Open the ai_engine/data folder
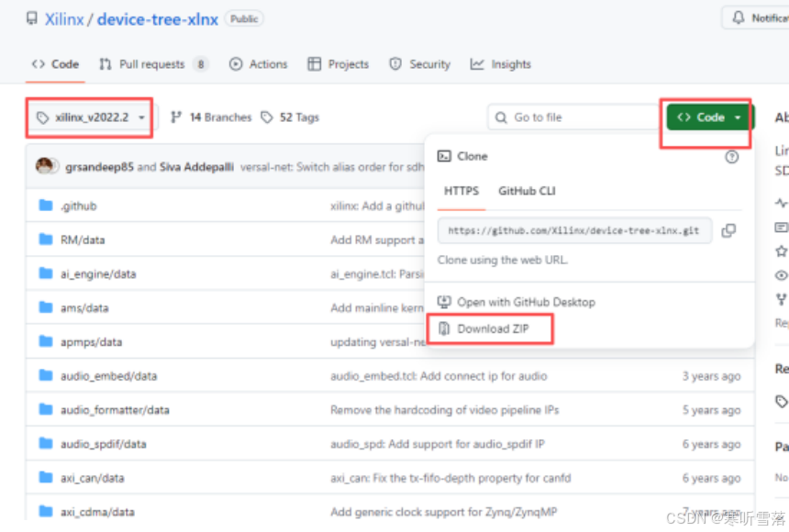789x532 pixels. 98,274
